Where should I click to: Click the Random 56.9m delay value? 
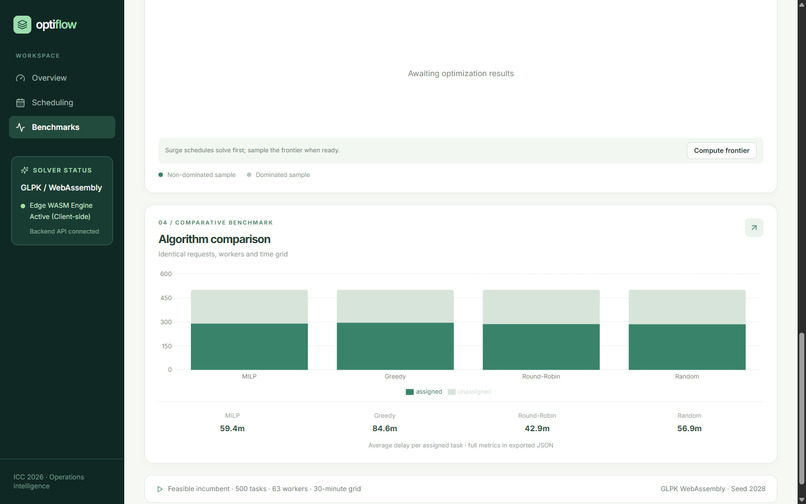click(x=689, y=428)
